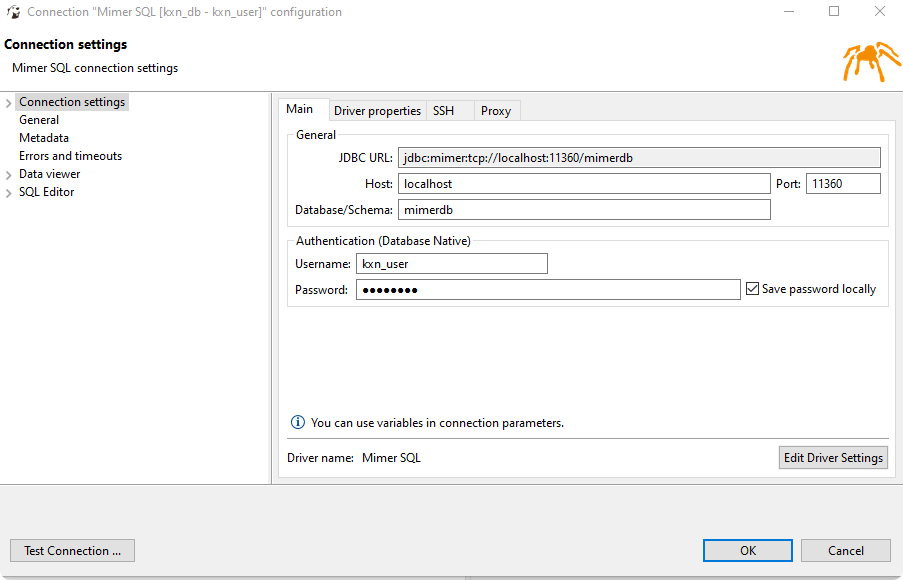The height and width of the screenshot is (580, 903).
Task: Select Errors and timeouts tree item
Action: tap(70, 156)
